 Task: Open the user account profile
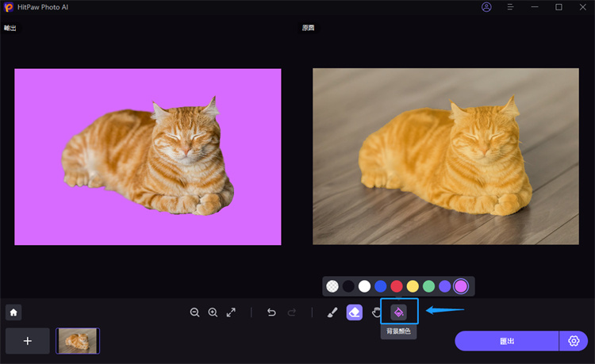click(486, 7)
